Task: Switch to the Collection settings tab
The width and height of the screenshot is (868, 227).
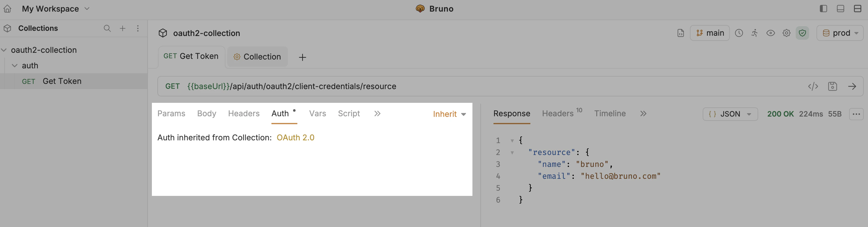Action: pyautogui.click(x=257, y=57)
